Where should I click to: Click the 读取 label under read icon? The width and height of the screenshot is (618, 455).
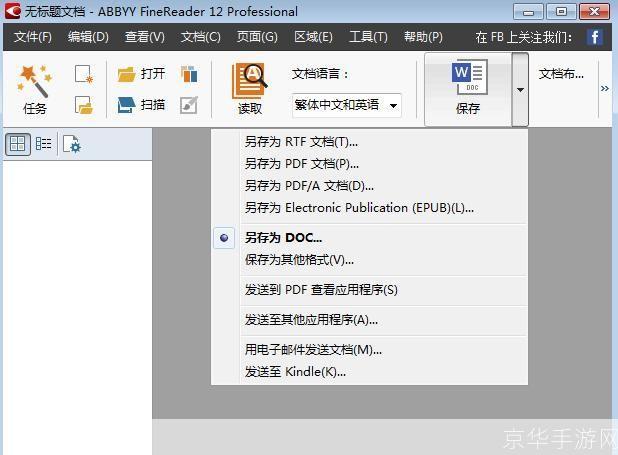pos(250,108)
